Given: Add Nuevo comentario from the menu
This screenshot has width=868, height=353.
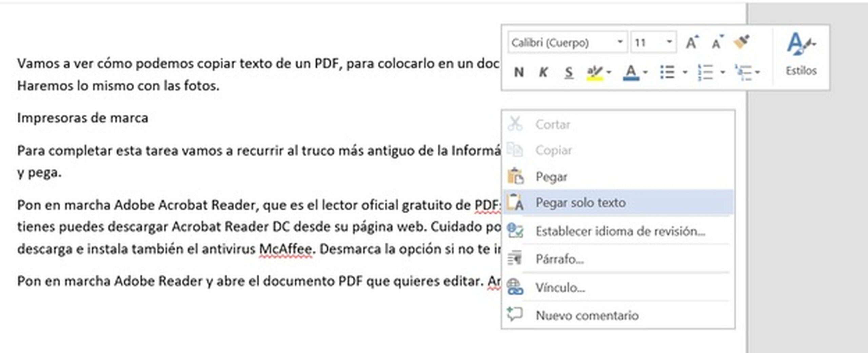Looking at the screenshot, I should 587,315.
